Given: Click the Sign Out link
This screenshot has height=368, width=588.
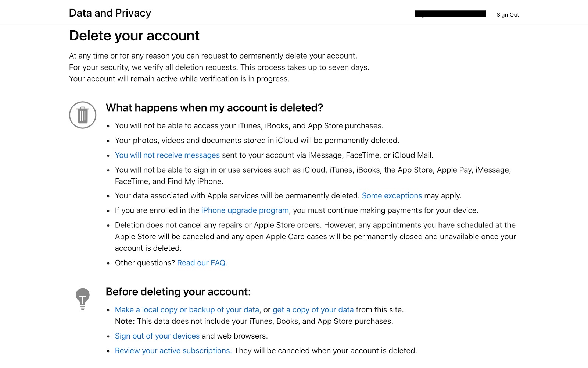Looking at the screenshot, I should click(508, 15).
